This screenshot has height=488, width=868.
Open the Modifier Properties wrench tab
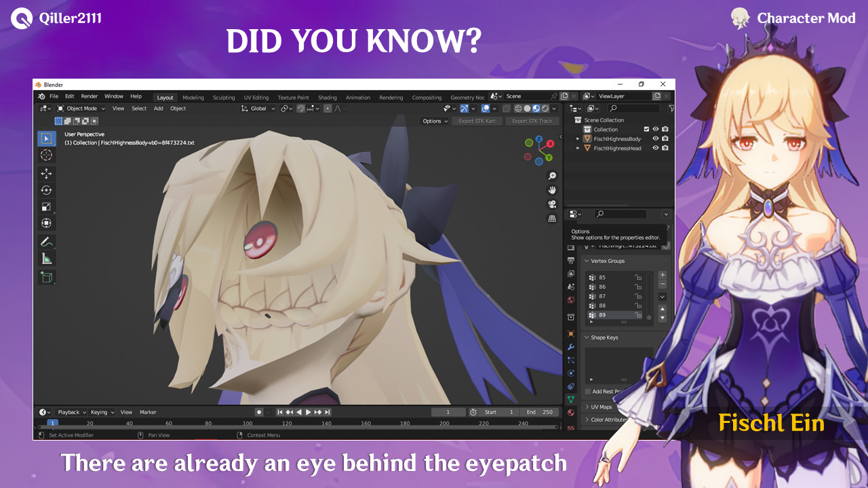click(x=572, y=346)
